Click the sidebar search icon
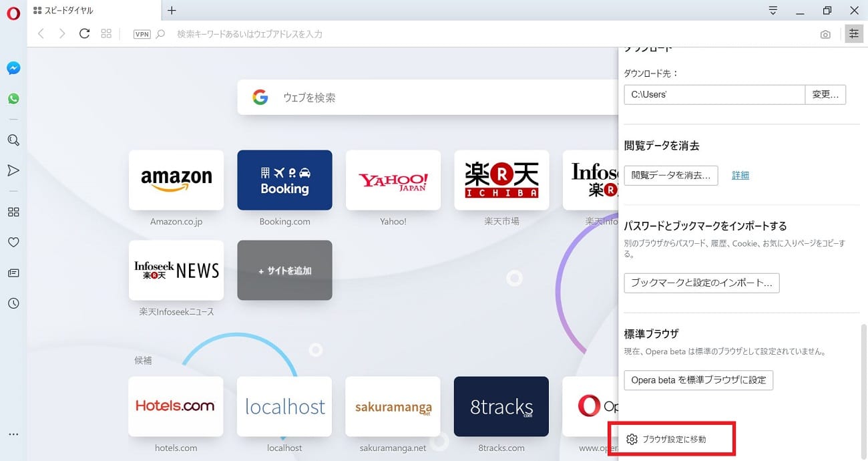This screenshot has height=461, width=868. click(x=13, y=140)
